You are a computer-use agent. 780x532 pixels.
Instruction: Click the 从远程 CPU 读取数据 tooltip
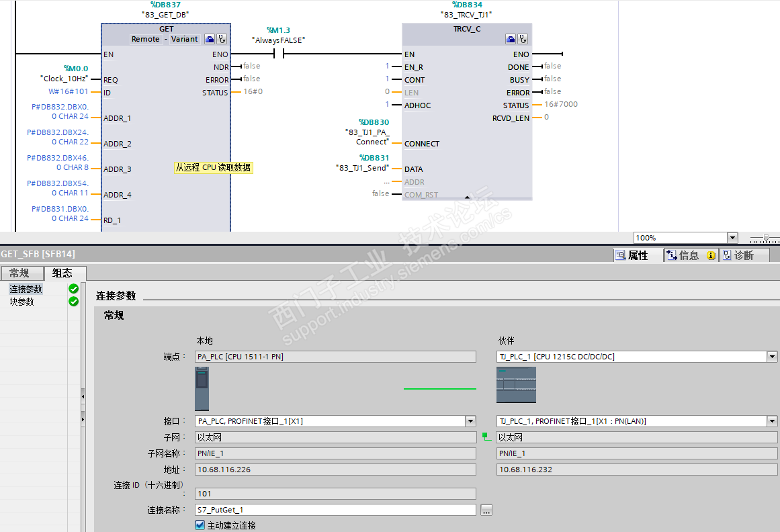[214, 167]
